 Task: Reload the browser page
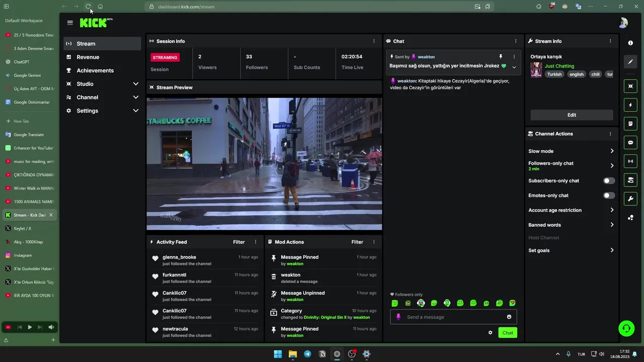pos(88,7)
